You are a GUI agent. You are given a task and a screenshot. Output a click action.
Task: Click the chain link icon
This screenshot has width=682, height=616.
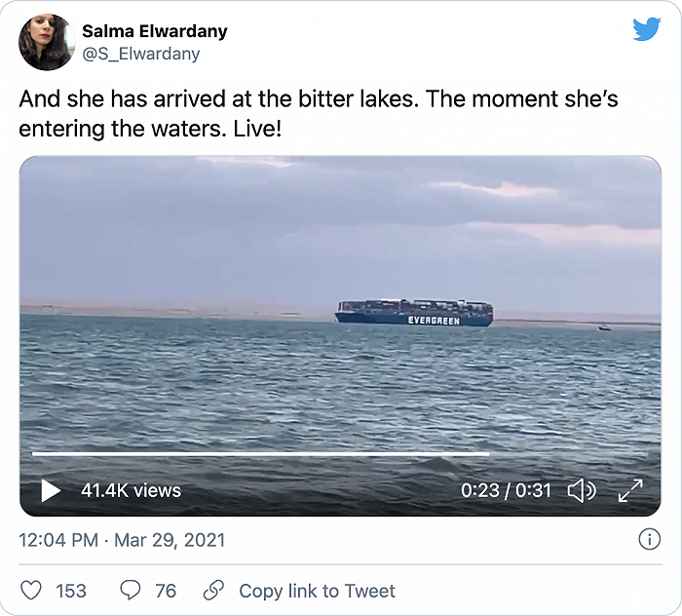pyautogui.click(x=213, y=591)
